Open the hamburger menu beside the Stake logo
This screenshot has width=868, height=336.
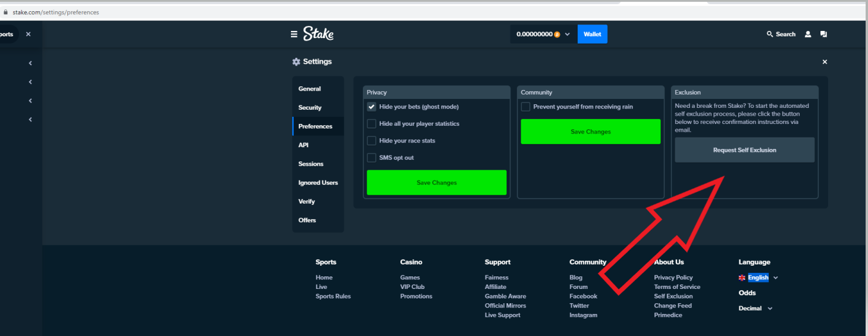[294, 35]
